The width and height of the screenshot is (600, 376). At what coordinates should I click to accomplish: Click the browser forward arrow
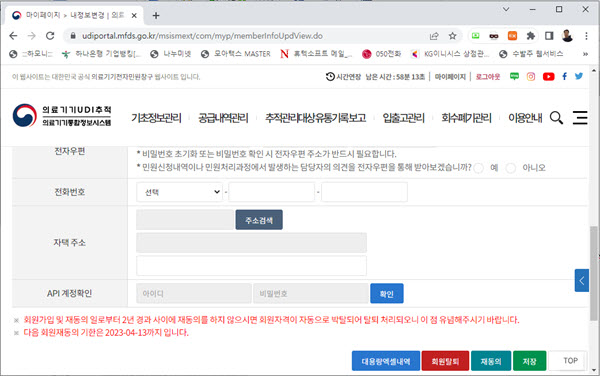tap(32, 36)
